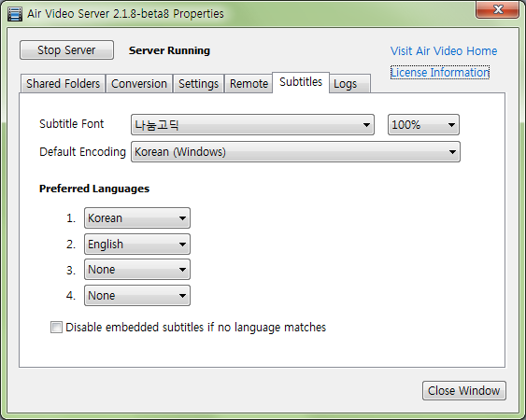Go to the Remote tab
The width and height of the screenshot is (526, 420).
249,83
